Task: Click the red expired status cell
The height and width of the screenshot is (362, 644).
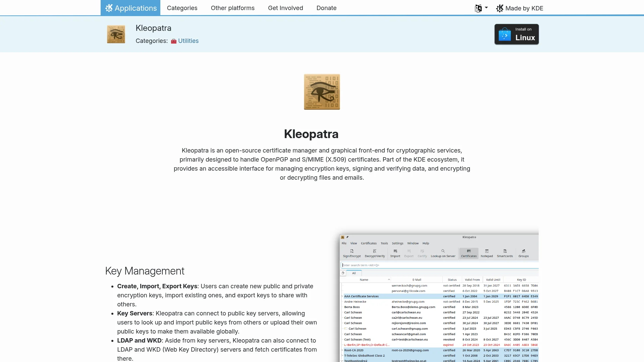Action: click(448, 345)
